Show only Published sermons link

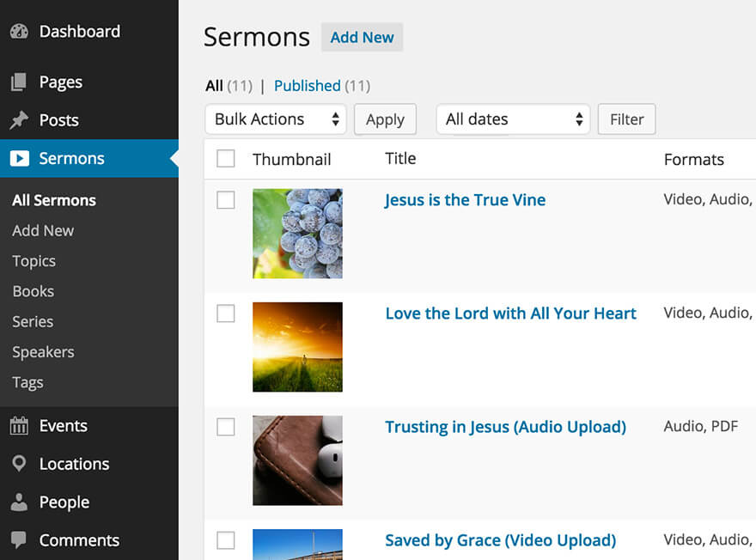308,86
